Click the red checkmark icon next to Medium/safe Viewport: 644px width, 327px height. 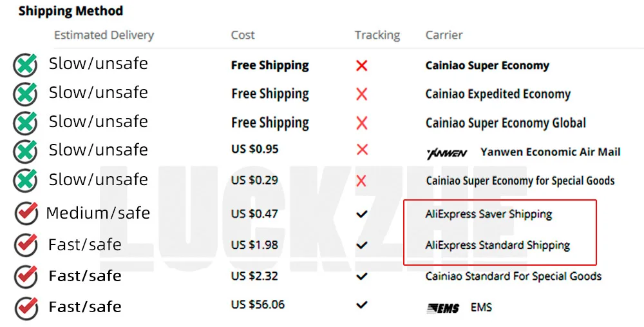click(26, 213)
